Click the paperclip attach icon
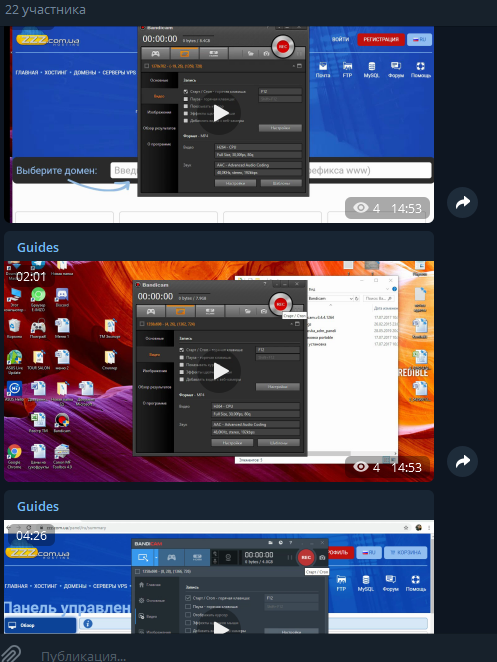 pos(11,654)
